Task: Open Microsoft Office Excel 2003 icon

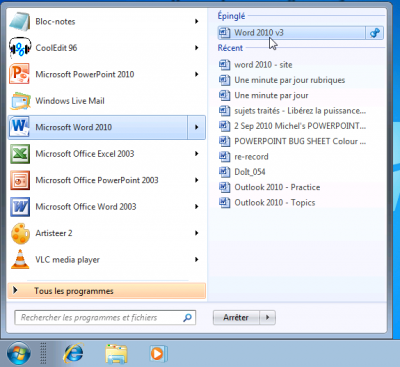Action: tap(20, 154)
